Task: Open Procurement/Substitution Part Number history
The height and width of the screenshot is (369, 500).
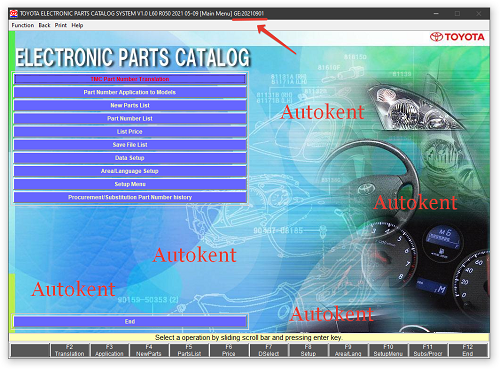Action: [130, 197]
